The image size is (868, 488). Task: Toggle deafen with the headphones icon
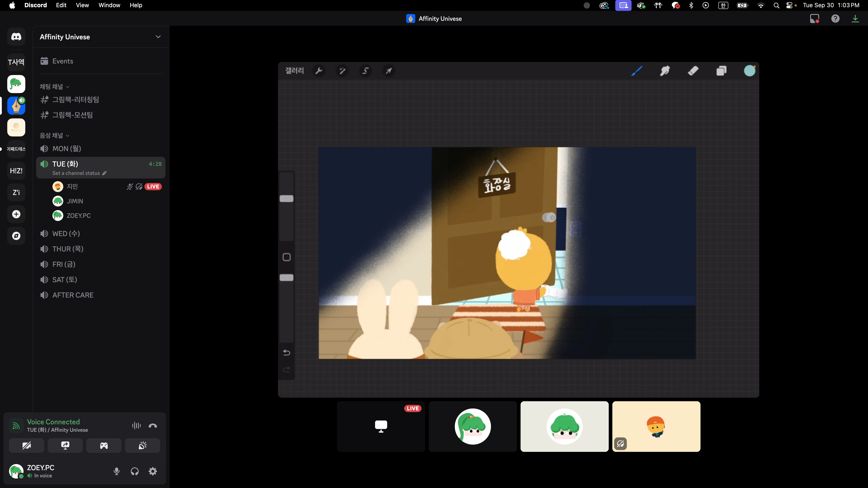tap(135, 471)
